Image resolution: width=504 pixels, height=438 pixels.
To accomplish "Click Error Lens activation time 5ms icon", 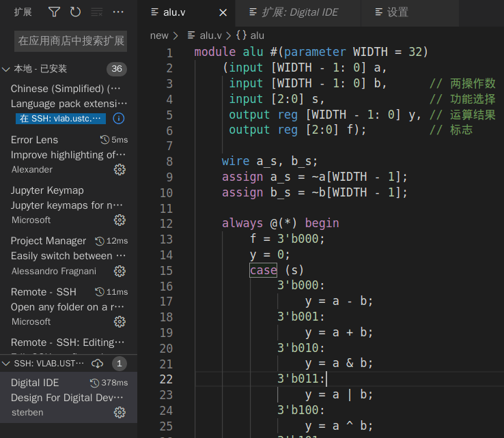I will tap(104, 140).
